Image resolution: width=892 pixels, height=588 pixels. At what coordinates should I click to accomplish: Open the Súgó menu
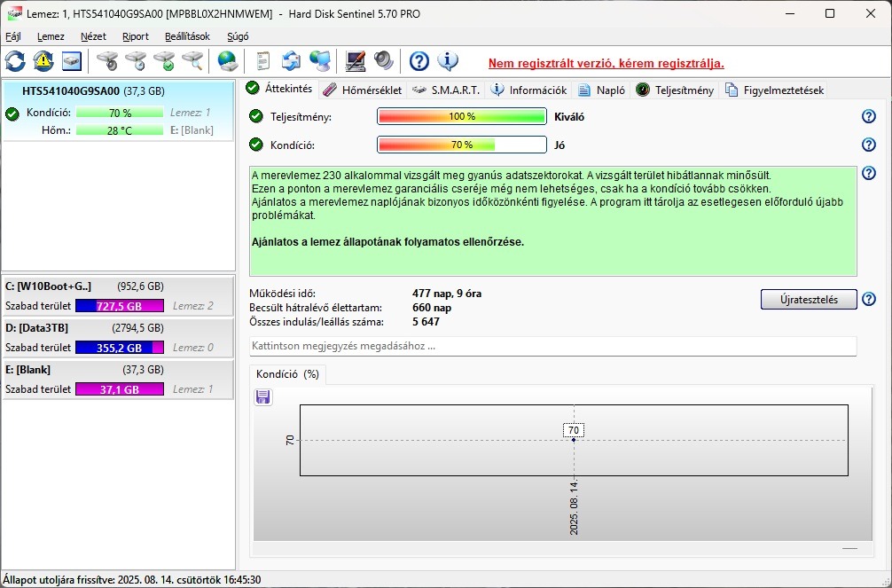click(x=238, y=36)
